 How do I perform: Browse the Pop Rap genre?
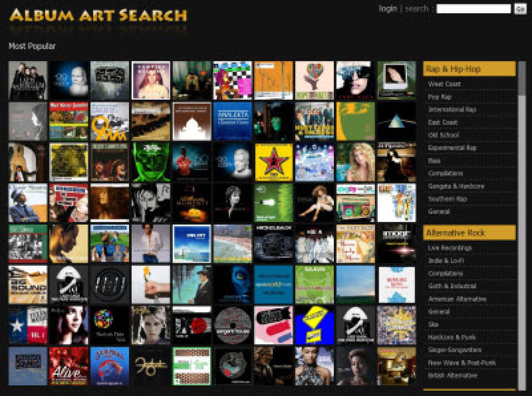440,97
